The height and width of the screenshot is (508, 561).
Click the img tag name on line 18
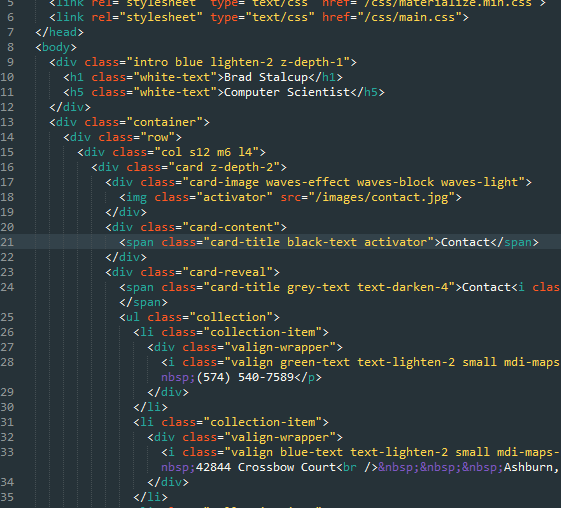pyautogui.click(x=136, y=197)
